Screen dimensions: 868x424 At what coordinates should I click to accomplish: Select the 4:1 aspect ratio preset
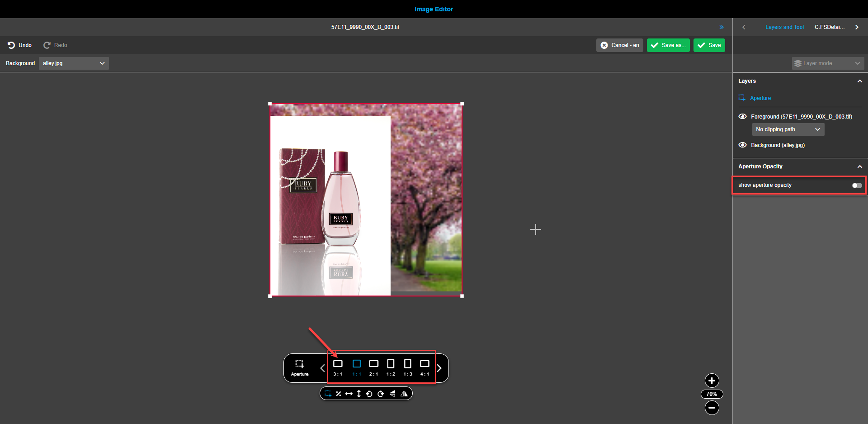[x=424, y=367]
